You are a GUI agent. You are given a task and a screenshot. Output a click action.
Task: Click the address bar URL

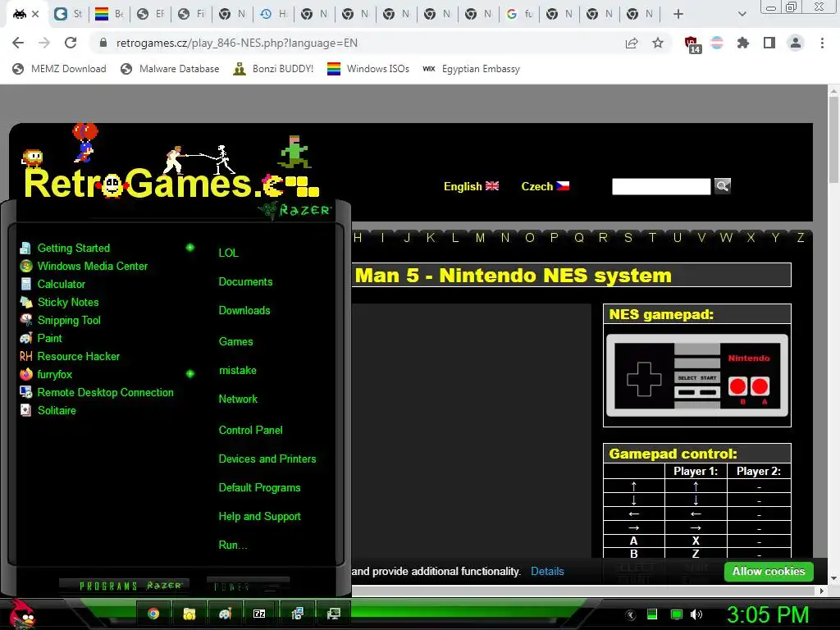[237, 43]
